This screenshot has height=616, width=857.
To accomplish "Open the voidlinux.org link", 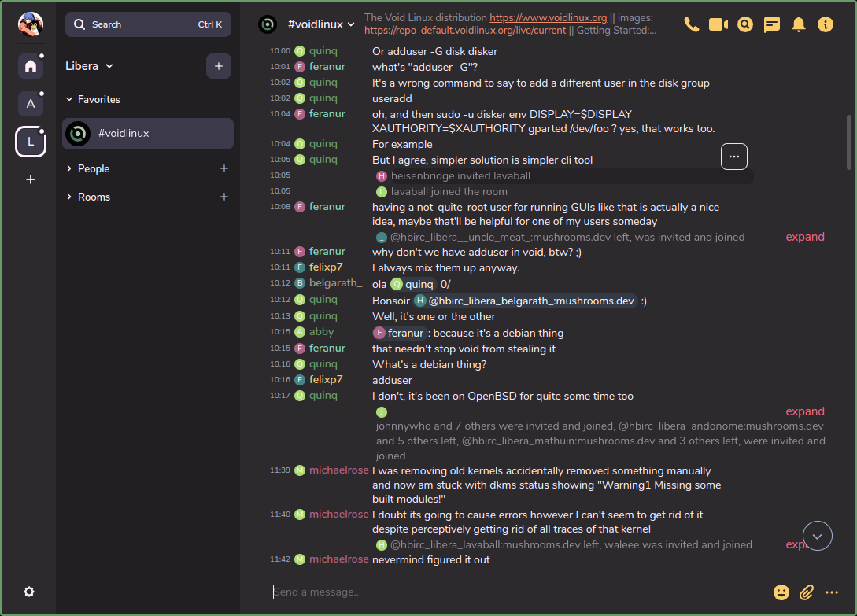I will (x=549, y=18).
